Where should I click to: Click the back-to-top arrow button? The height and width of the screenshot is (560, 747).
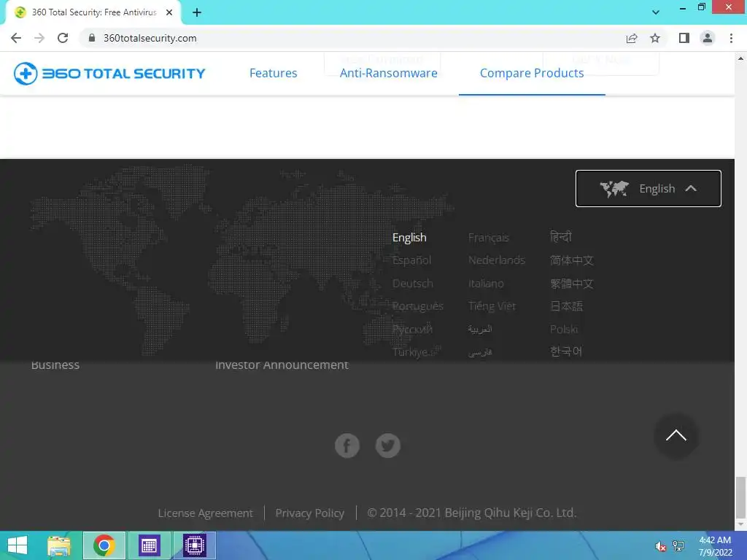tap(676, 436)
